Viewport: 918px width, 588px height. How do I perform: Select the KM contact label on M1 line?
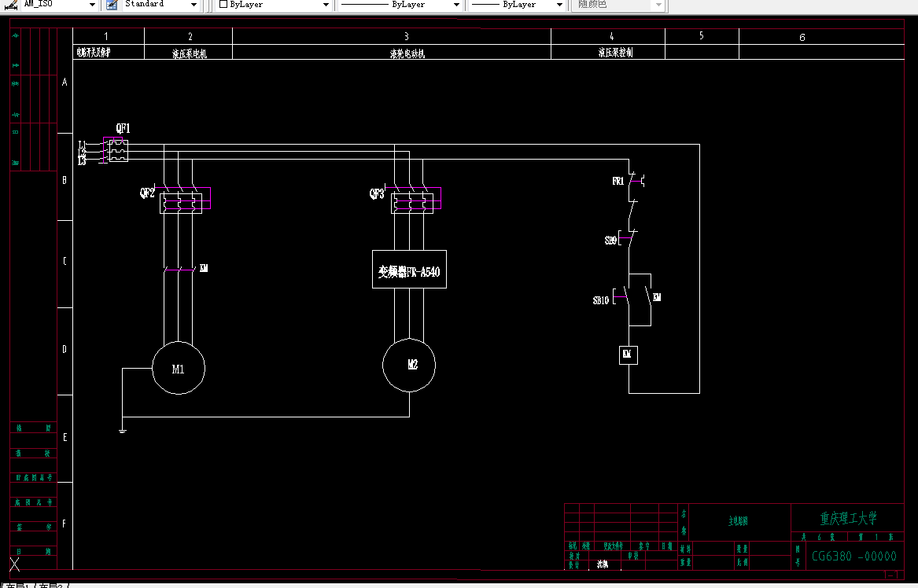pyautogui.click(x=204, y=268)
